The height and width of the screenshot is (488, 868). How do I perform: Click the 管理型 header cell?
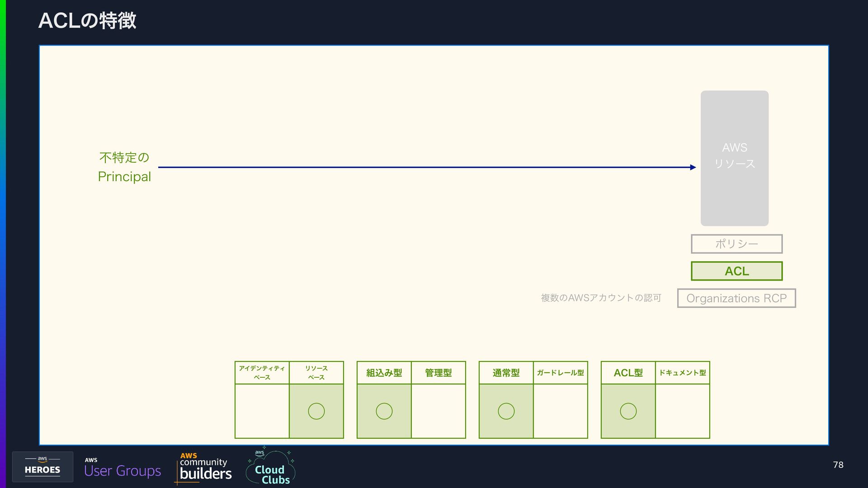point(439,373)
